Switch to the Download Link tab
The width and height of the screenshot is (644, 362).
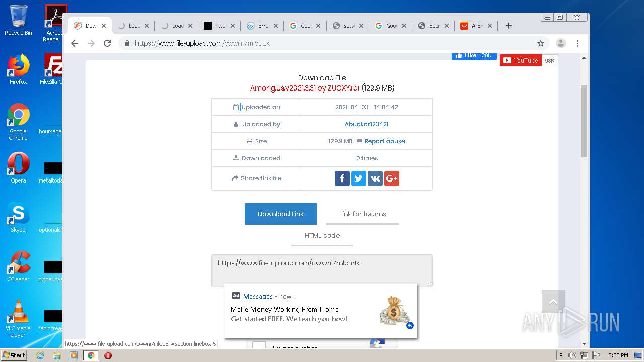click(x=281, y=214)
